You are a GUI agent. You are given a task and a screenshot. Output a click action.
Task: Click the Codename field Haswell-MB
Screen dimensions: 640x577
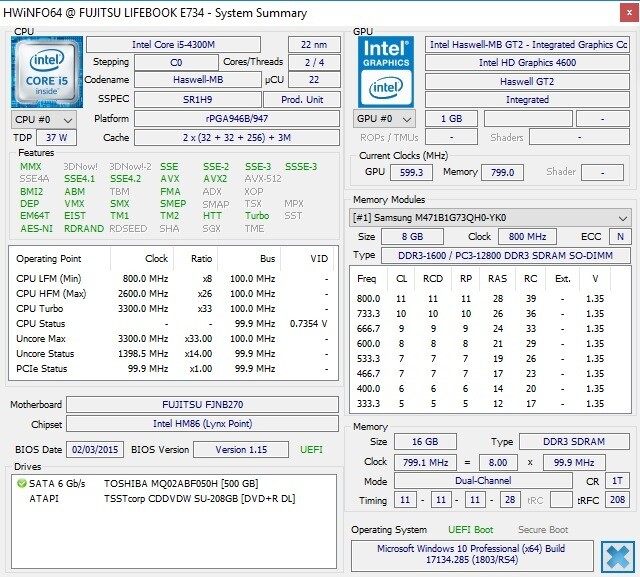point(198,80)
